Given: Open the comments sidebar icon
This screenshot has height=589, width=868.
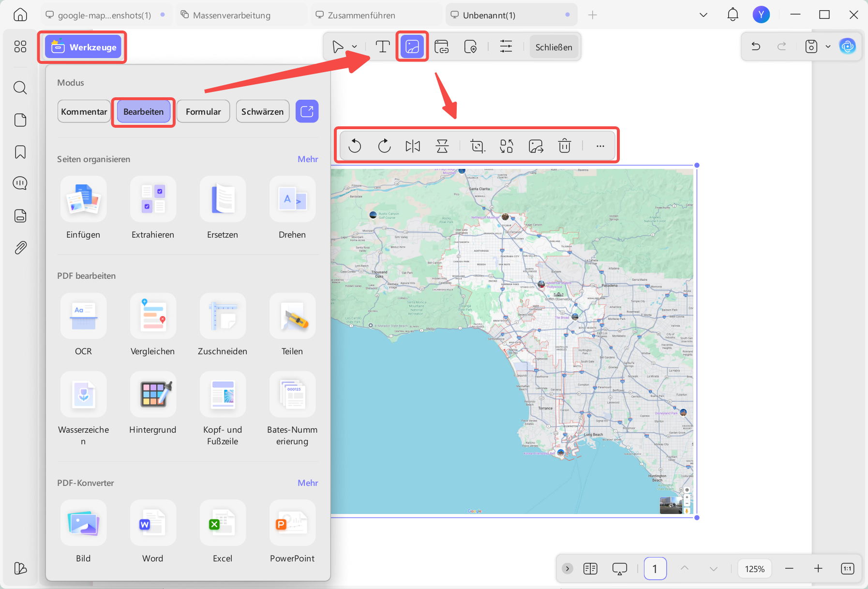Looking at the screenshot, I should pyautogui.click(x=20, y=183).
